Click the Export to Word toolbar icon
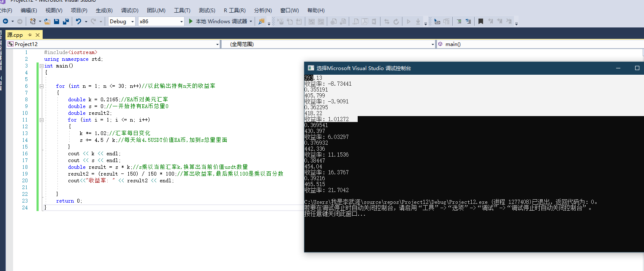Image resolution: width=644 pixels, height=271 pixels. (374, 21)
